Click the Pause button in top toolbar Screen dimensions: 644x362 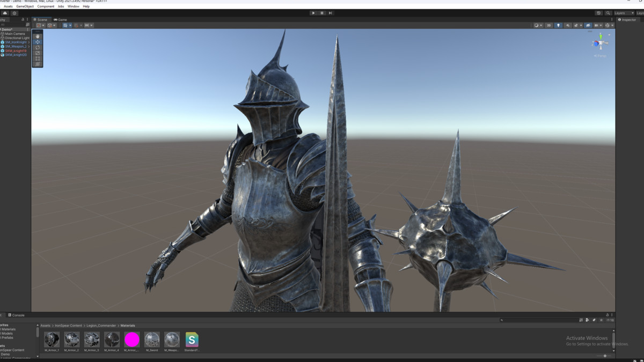(x=322, y=13)
